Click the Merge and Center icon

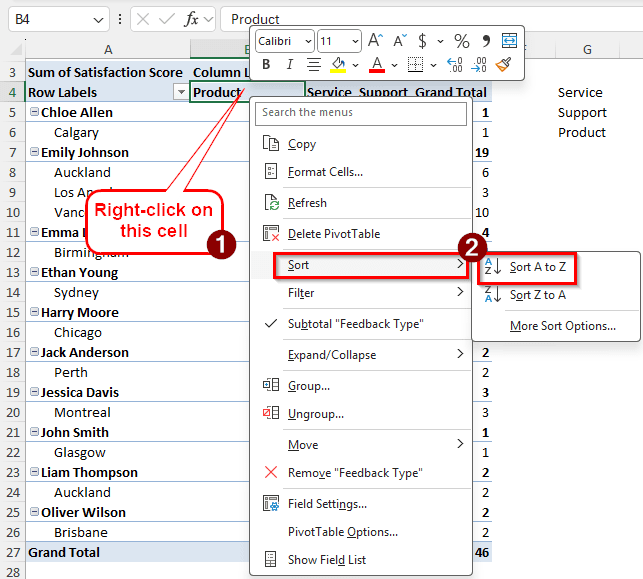509,41
